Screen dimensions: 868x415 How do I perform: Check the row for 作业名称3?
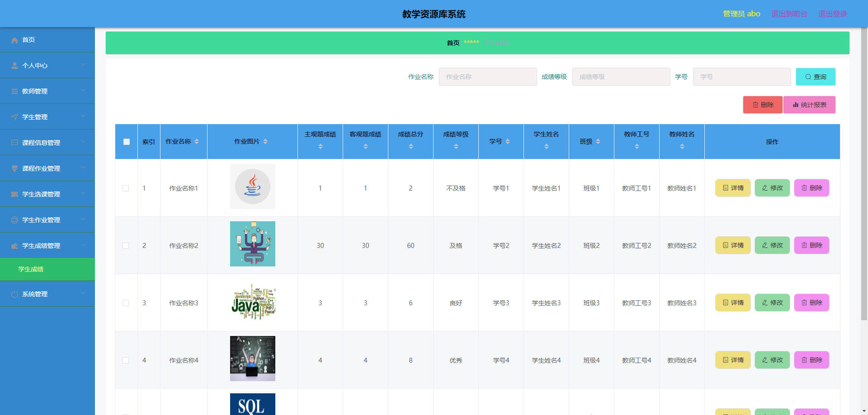(x=126, y=303)
